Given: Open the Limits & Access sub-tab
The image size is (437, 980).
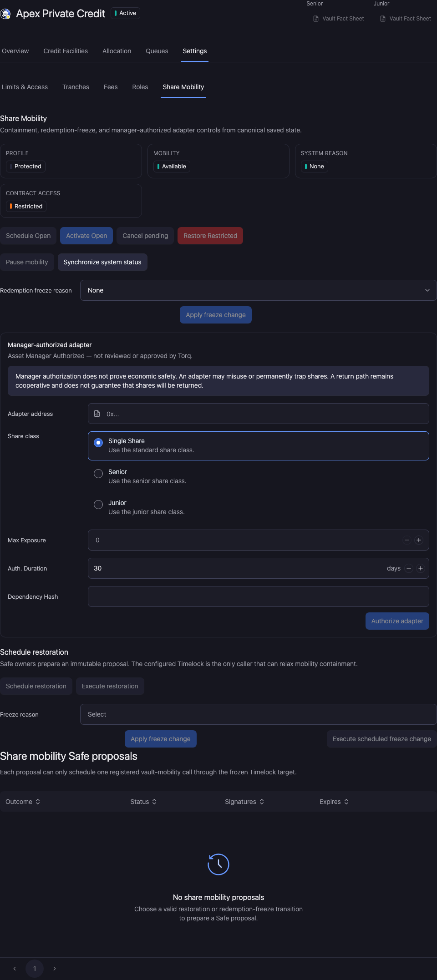Looking at the screenshot, I should (x=25, y=87).
